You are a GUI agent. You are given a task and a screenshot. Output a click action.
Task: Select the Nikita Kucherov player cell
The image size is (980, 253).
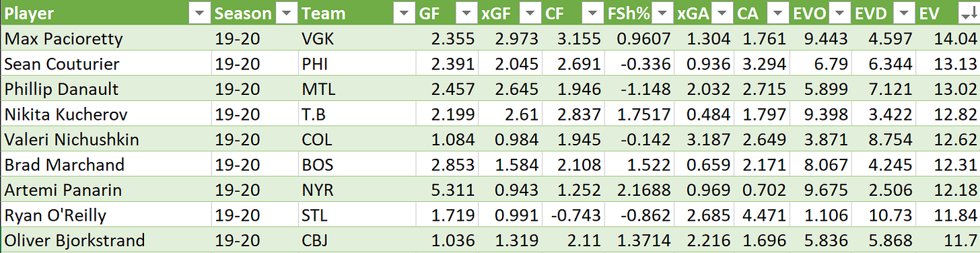pos(106,114)
